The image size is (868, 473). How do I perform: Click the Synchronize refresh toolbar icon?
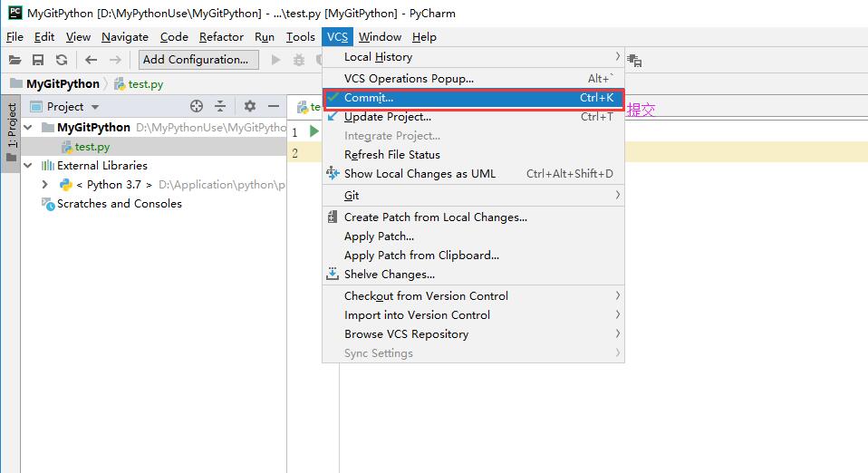(x=62, y=60)
